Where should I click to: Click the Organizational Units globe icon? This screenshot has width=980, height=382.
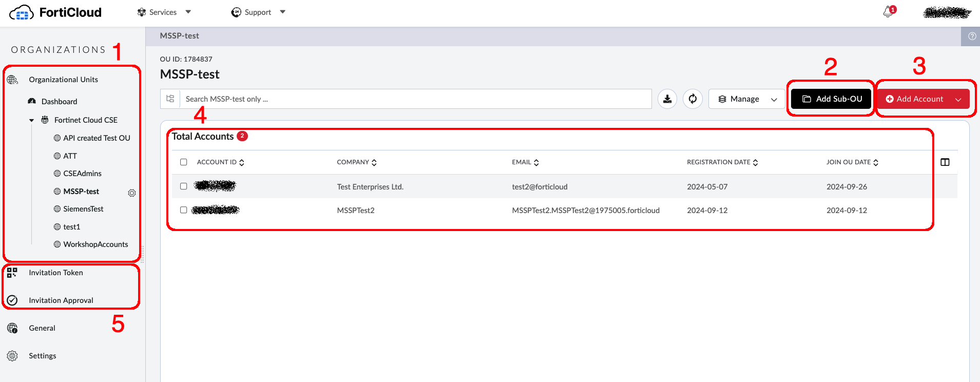(12, 80)
